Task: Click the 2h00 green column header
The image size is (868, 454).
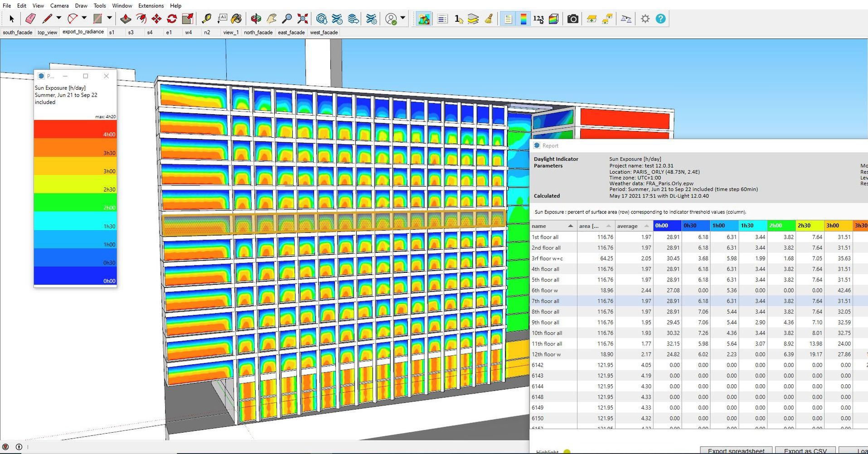Action: point(781,226)
